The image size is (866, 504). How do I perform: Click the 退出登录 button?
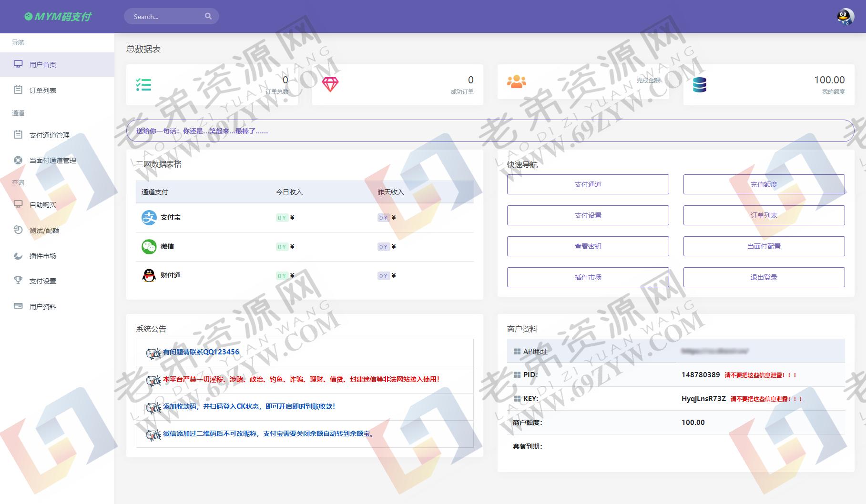764,277
